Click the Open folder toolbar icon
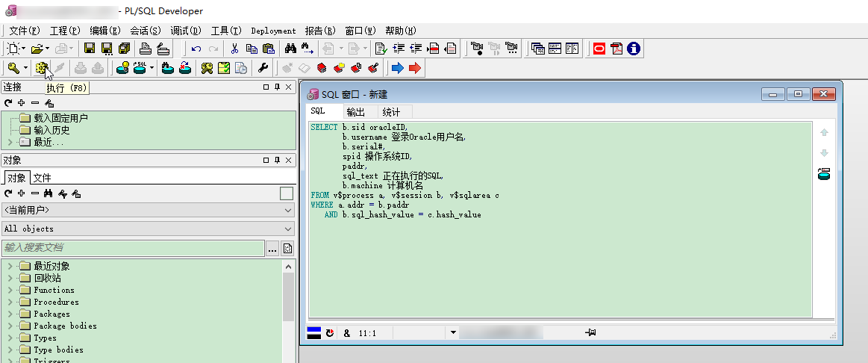868x363 pixels. pos(37,49)
